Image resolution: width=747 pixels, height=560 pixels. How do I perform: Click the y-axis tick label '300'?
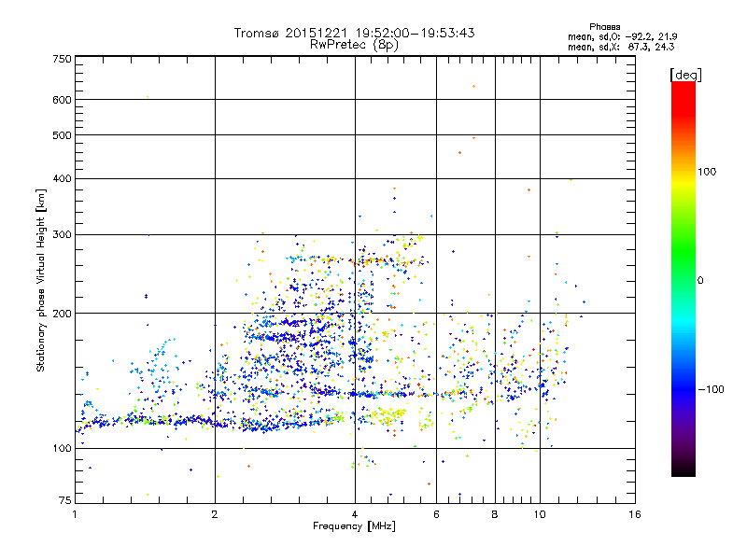click(x=62, y=235)
